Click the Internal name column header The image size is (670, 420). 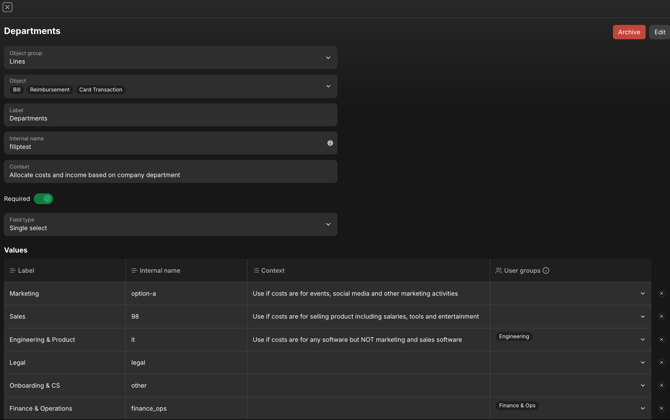click(186, 270)
